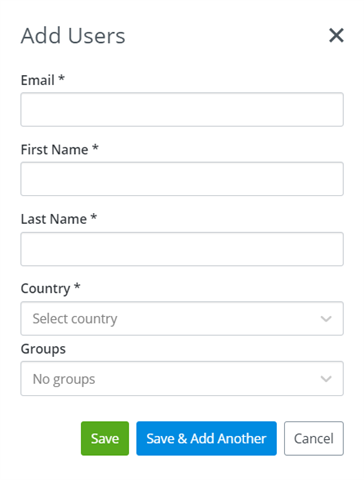The height and width of the screenshot is (480, 364).
Task: Cancel adding the user
Action: point(314,438)
